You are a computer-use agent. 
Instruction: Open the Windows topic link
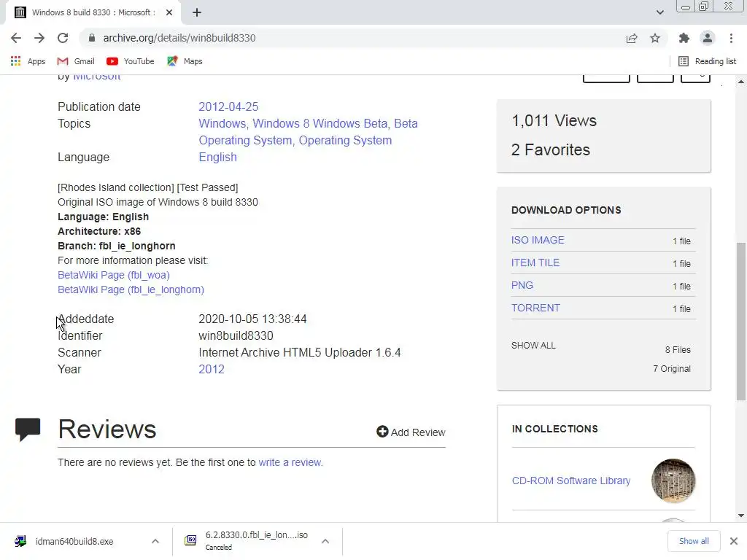(222, 123)
